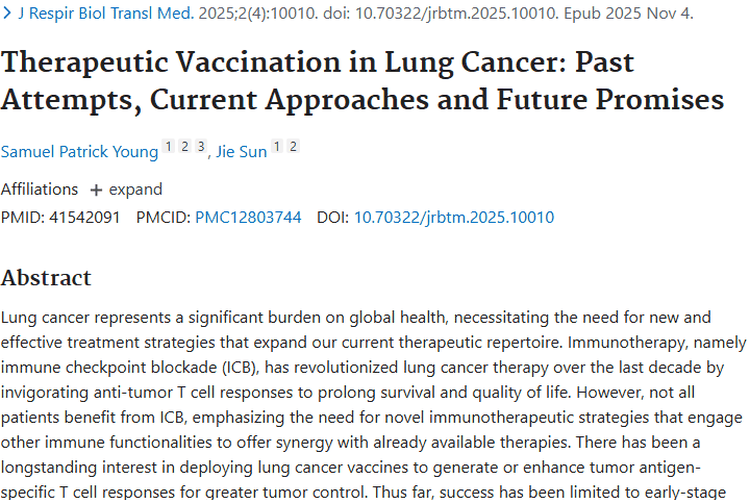Click the chevron before the journal name
Viewport: 750px width, 500px height.
pyautogui.click(x=6, y=15)
